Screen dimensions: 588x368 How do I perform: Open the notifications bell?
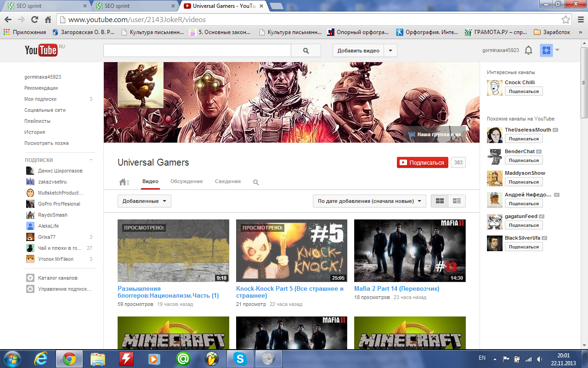coord(528,50)
